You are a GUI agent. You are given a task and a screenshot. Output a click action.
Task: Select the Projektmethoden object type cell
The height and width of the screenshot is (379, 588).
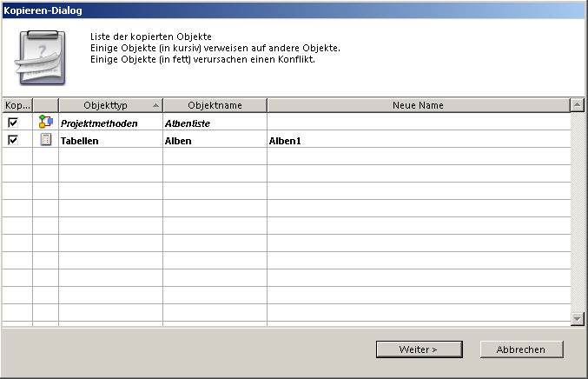point(110,123)
